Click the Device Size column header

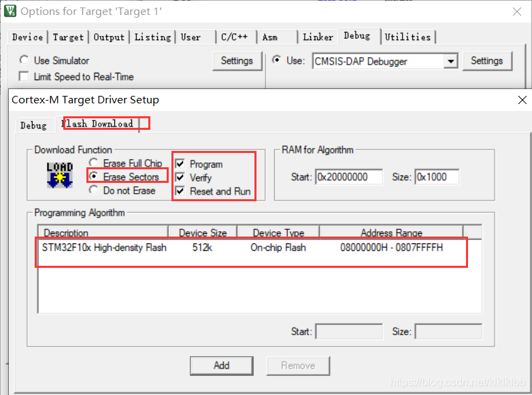[x=203, y=233]
